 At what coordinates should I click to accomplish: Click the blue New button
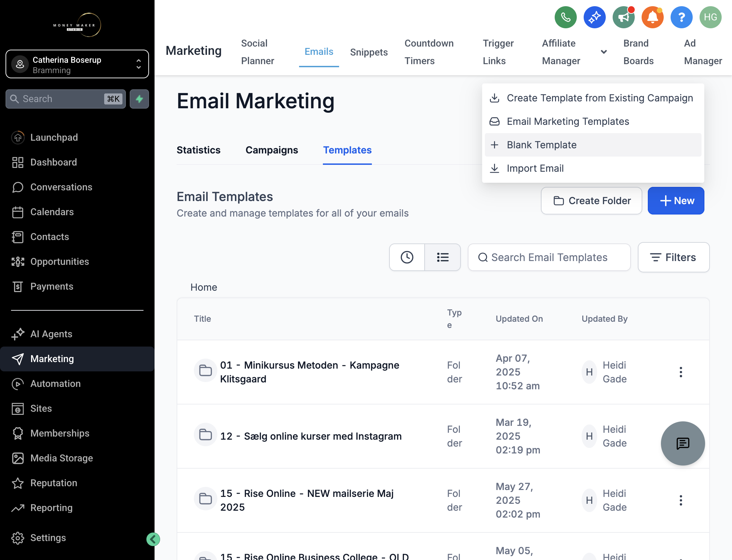[x=676, y=201]
